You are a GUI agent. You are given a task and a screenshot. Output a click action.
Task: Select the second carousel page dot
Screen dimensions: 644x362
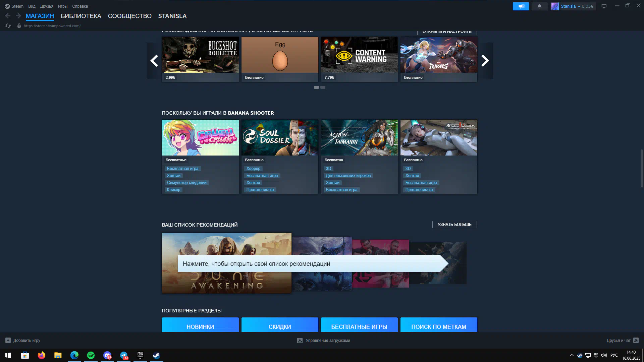pyautogui.click(x=323, y=87)
